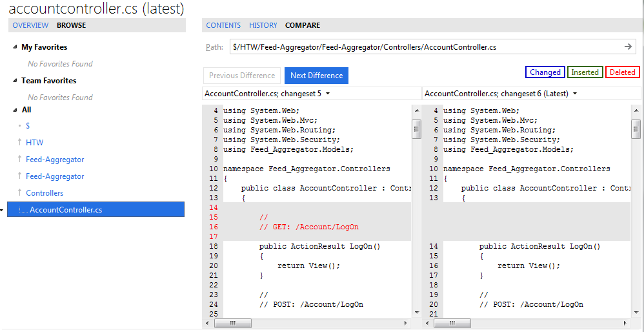This screenshot has width=644, height=332.
Task: Click up-arrow icon beside Controllers folder
Action: point(19,192)
